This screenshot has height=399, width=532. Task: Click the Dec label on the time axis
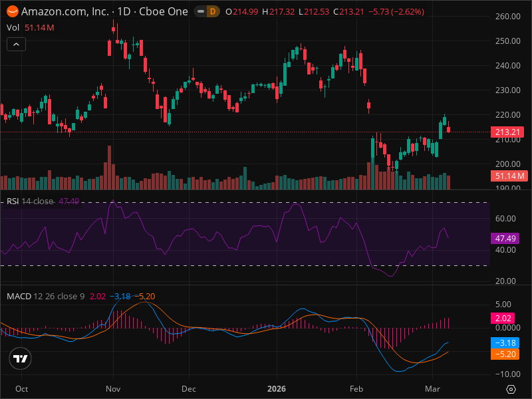[189, 389]
